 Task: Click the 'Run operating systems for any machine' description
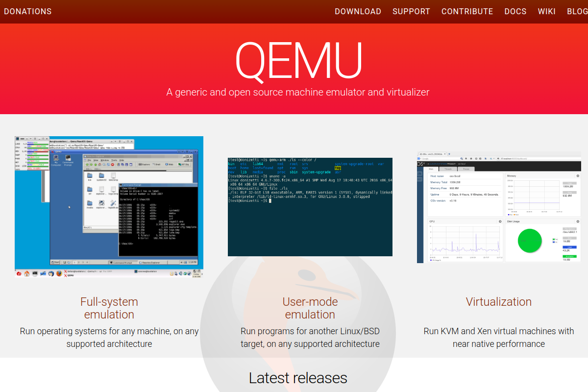(x=109, y=338)
